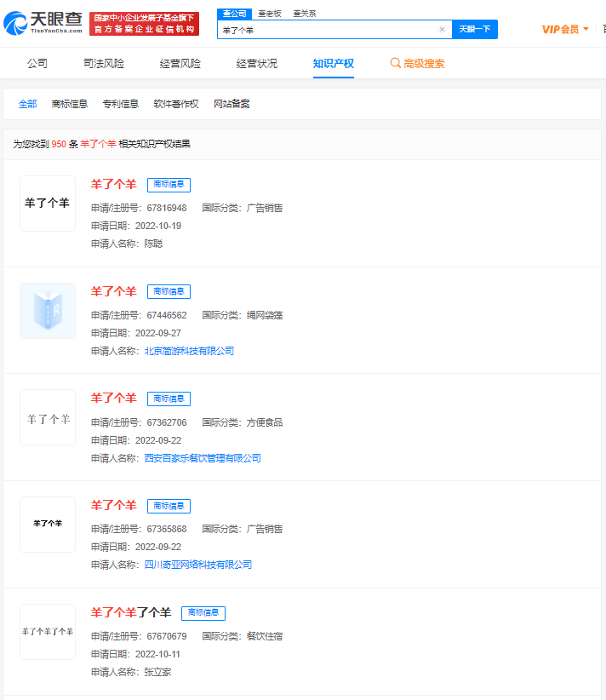
Task: Select the 网站备案 filter
Action: 232,104
